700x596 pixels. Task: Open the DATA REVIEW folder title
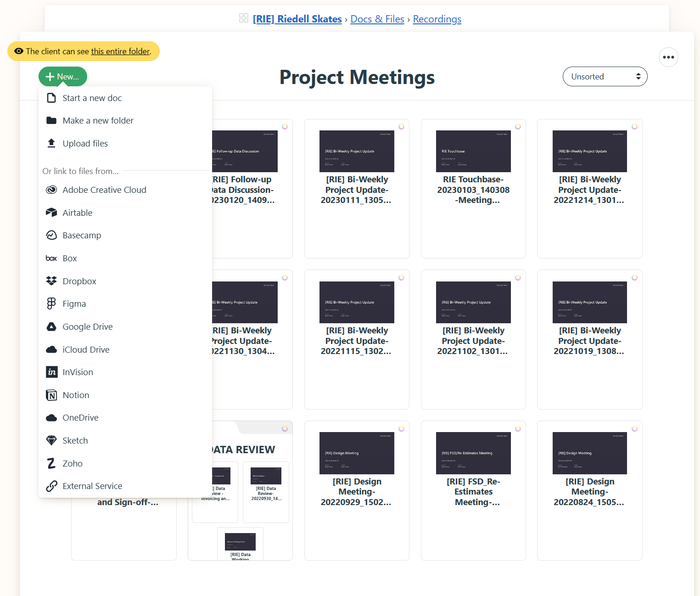[244, 450]
